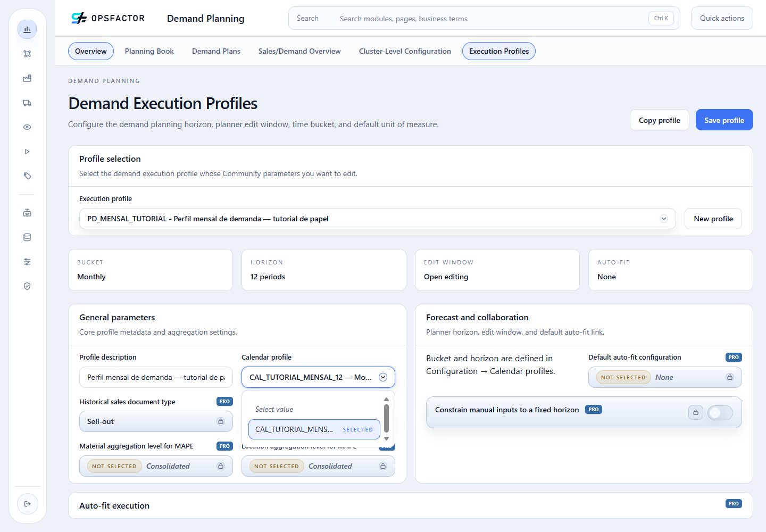Open the bar chart sidebar icon
This screenshot has height=532, width=766.
[27, 29]
